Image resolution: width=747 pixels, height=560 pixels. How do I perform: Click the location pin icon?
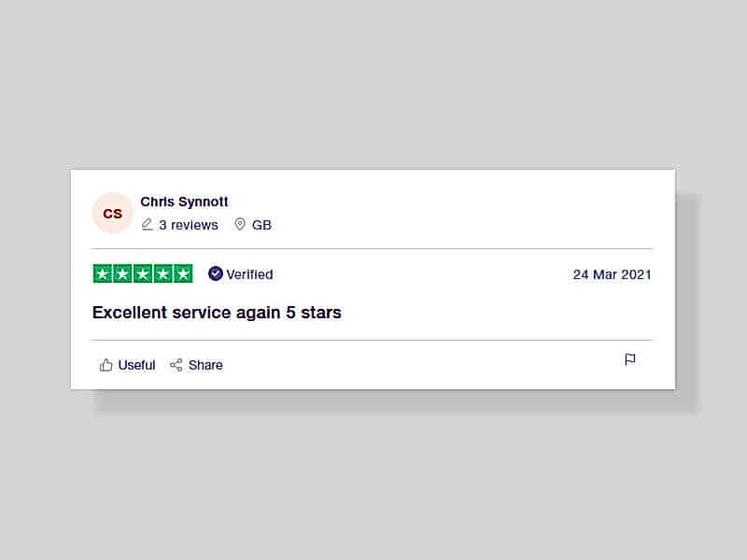point(240,224)
